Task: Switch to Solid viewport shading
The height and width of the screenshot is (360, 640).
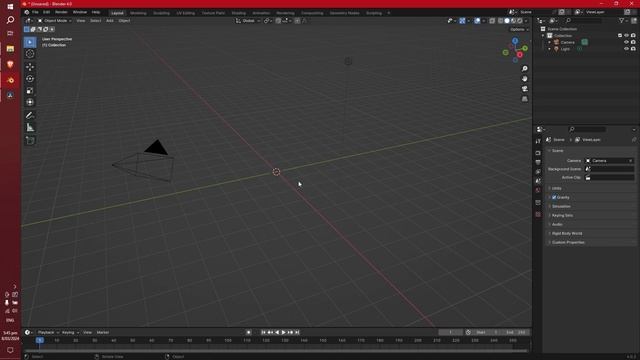Action: (507, 21)
